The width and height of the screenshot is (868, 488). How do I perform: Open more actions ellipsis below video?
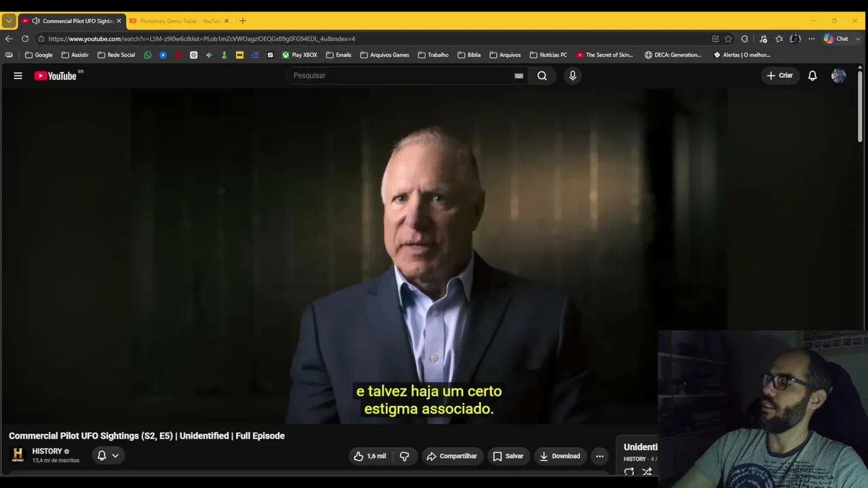(x=599, y=456)
